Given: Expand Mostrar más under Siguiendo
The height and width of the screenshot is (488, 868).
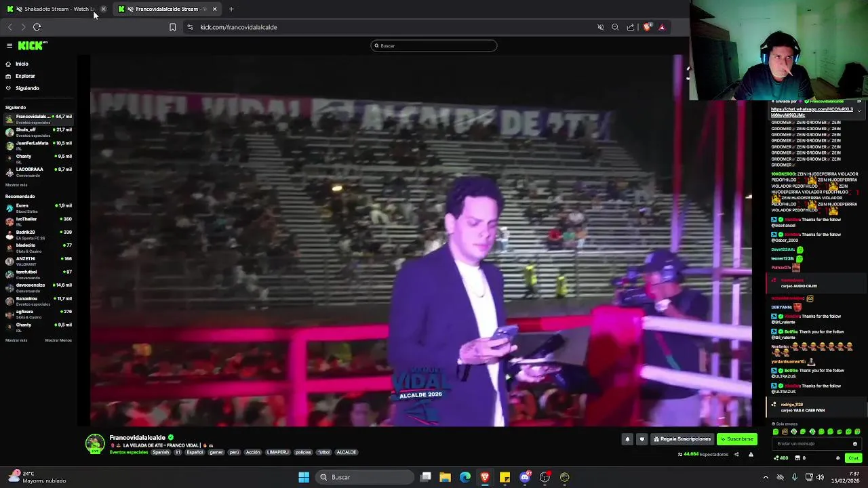Looking at the screenshot, I should 16,185.
